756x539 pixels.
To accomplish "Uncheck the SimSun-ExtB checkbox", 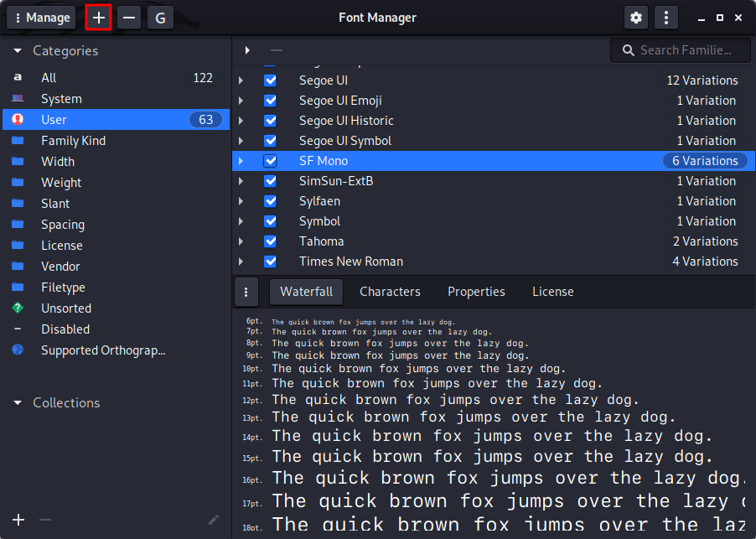I will click(x=270, y=181).
